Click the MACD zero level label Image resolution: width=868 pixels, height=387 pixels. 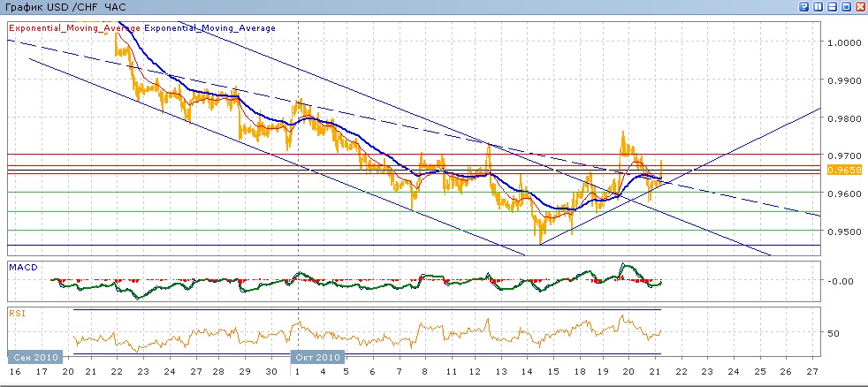click(838, 281)
